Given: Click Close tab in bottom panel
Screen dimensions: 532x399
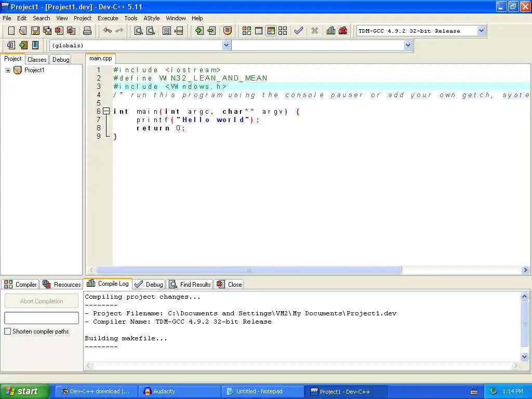Looking at the screenshot, I should pos(229,284).
